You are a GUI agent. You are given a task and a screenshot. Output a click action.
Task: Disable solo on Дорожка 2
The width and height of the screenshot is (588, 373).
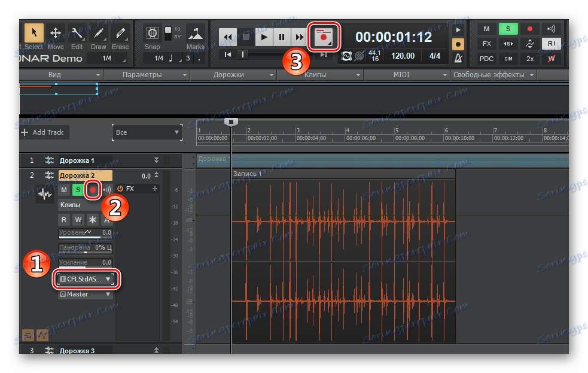click(78, 190)
